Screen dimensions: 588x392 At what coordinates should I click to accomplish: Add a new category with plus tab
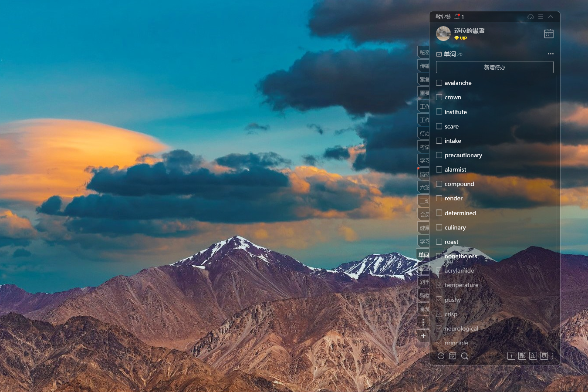[423, 336]
